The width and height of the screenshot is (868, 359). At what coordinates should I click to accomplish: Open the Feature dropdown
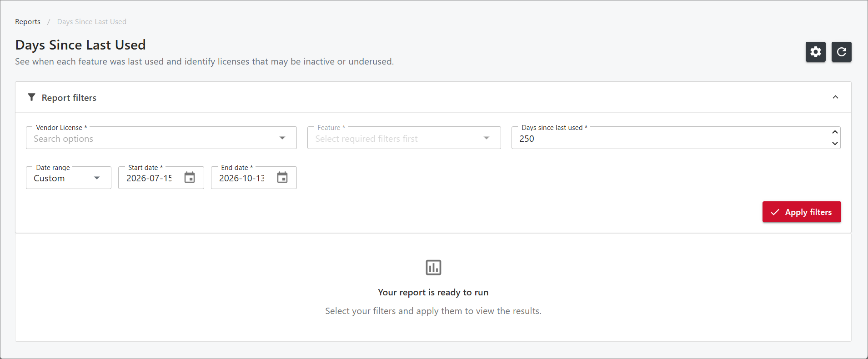(x=404, y=138)
